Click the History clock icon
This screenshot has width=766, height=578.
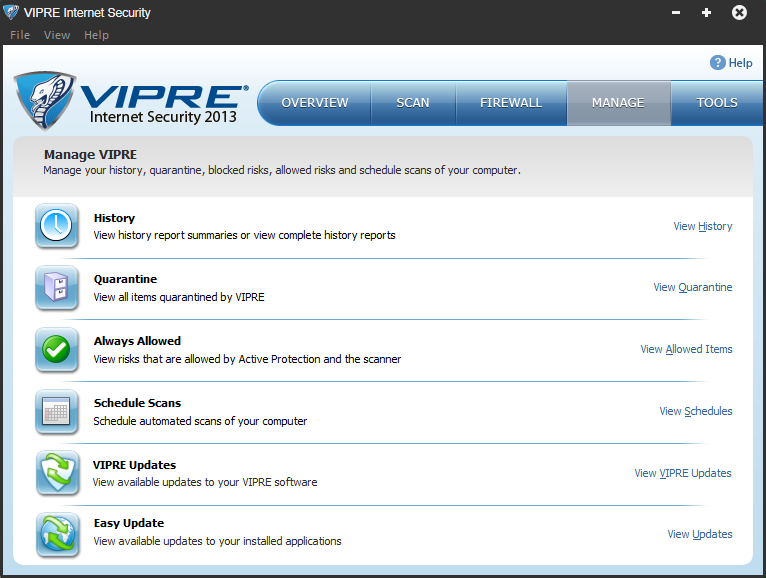pos(57,226)
